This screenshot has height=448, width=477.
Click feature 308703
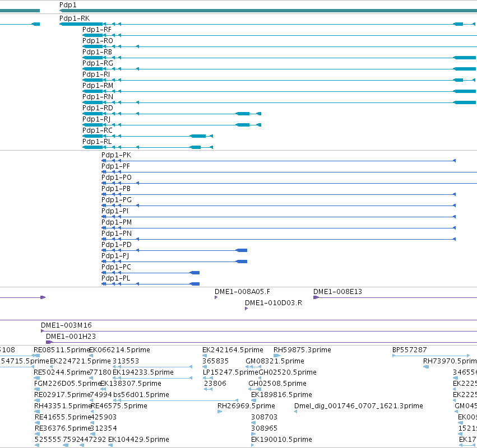pyautogui.click(x=265, y=418)
